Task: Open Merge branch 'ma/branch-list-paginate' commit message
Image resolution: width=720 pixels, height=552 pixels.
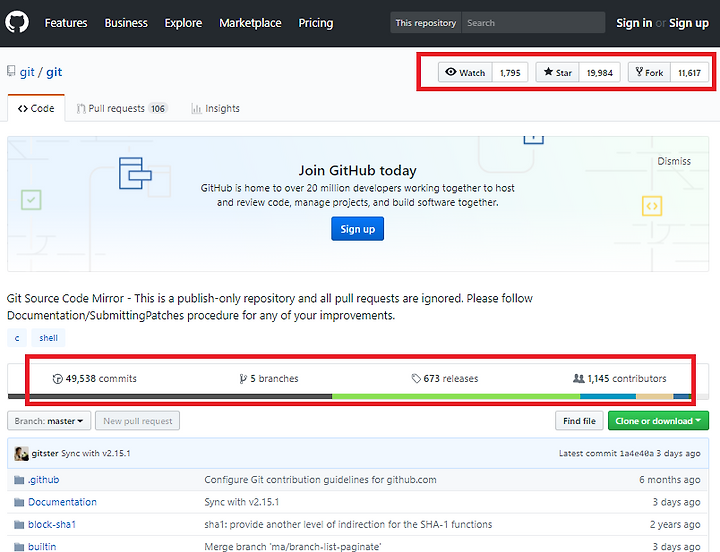Action: coord(292,546)
